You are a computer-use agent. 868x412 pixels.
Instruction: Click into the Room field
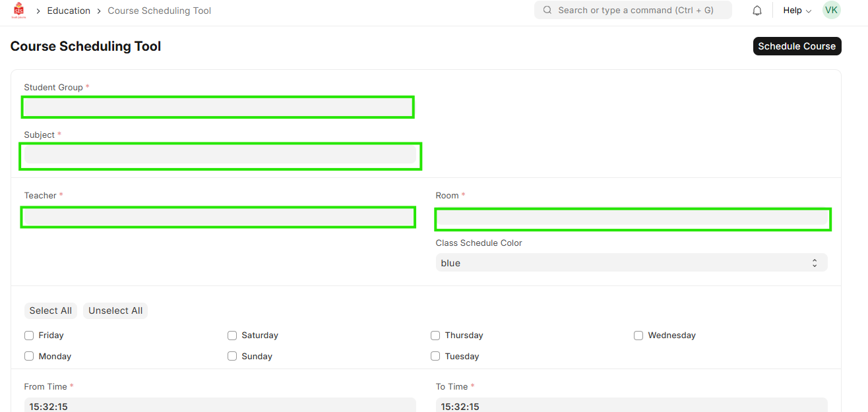[x=632, y=220]
